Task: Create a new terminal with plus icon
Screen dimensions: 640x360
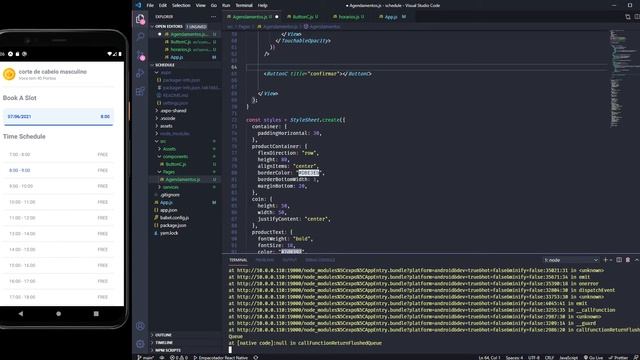Action: coord(606,260)
